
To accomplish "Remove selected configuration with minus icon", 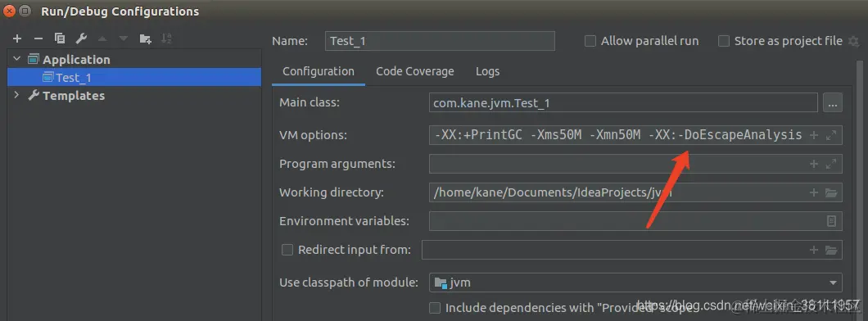I will point(38,38).
